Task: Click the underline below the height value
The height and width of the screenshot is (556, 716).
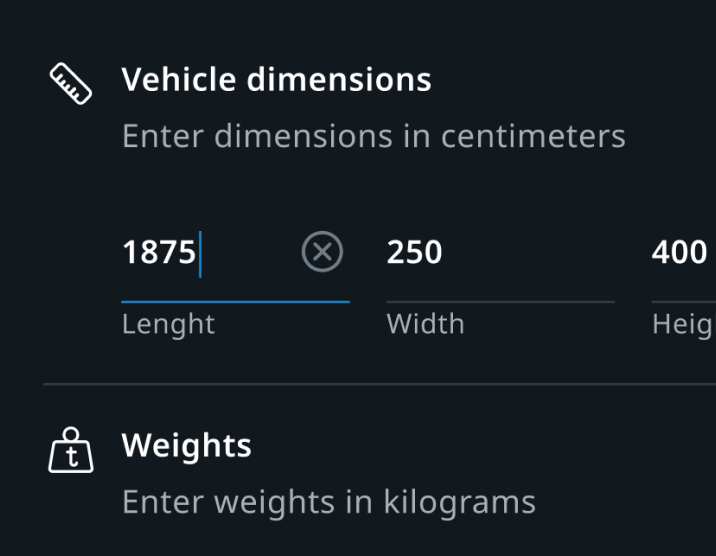Action: (684, 301)
